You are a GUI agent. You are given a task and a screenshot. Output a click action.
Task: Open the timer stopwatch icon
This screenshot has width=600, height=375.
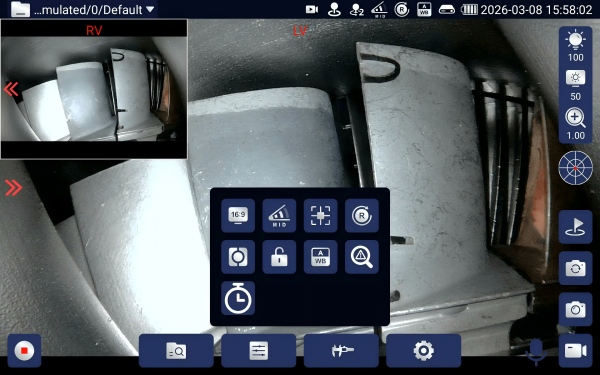pos(238,298)
